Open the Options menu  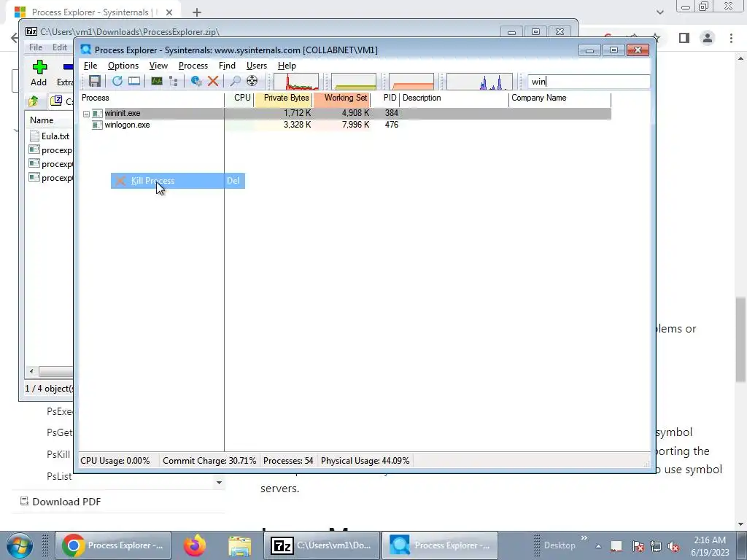123,66
